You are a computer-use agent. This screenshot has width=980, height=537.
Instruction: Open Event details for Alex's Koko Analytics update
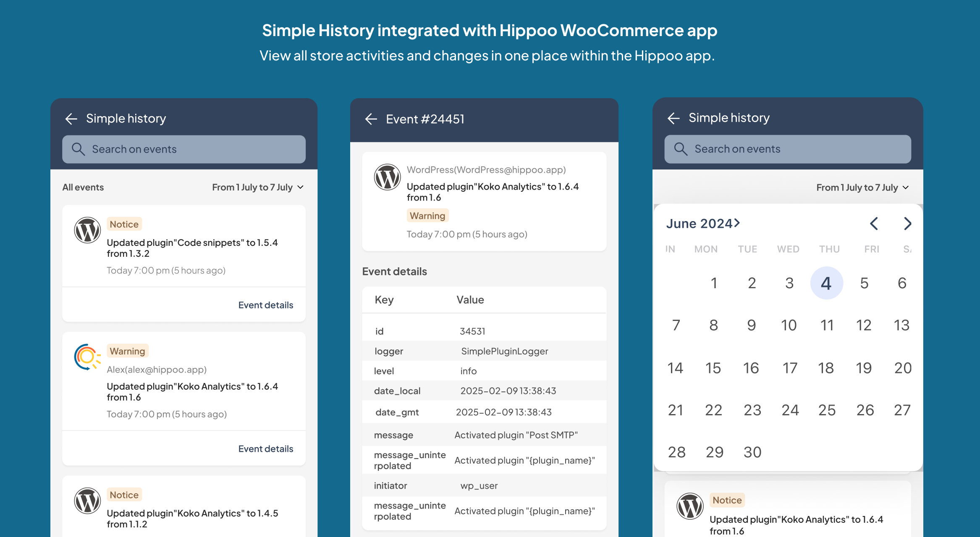[266, 449]
